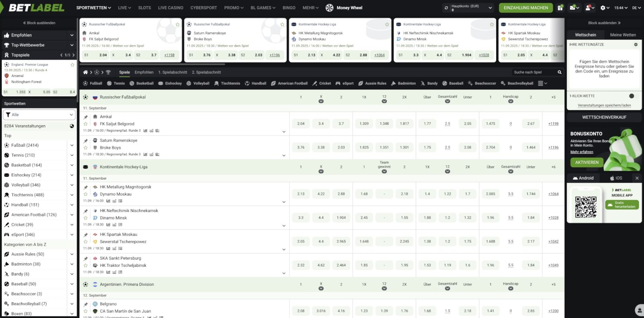Open the Live Casino menu item
Screen dimensions: 644x318
point(170,8)
